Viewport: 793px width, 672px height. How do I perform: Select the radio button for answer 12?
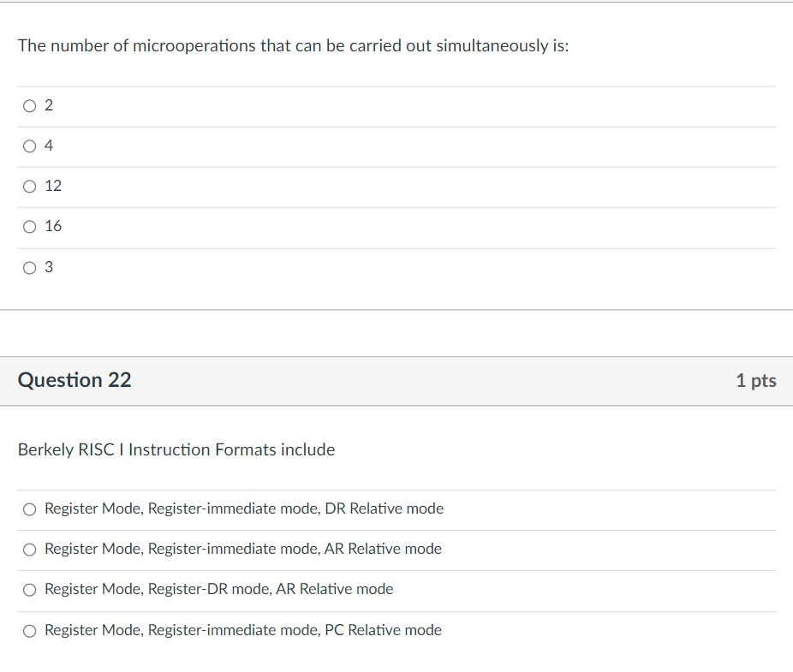[x=29, y=186]
